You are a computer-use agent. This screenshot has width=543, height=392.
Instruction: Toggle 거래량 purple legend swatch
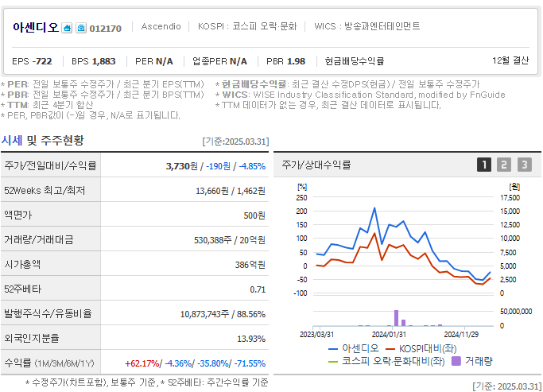pos(456,361)
